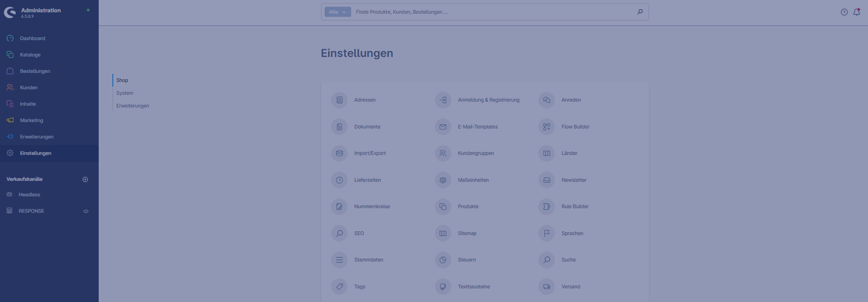The height and width of the screenshot is (302, 868).
Task: Click the Maßeinheiten scale icon
Action: 443,180
